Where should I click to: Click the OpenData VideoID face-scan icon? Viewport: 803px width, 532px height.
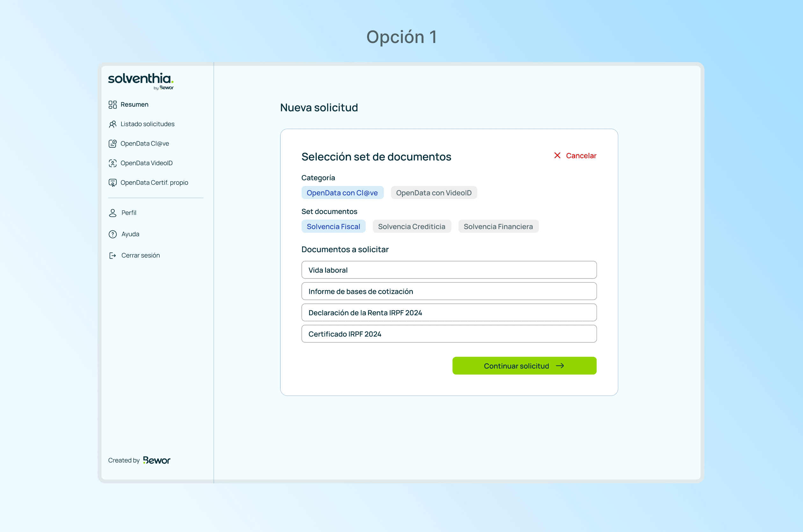coord(112,163)
